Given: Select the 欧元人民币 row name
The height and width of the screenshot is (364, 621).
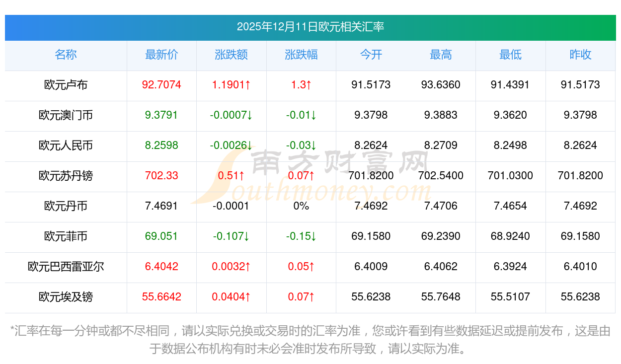Looking at the screenshot, I should click(x=66, y=146).
